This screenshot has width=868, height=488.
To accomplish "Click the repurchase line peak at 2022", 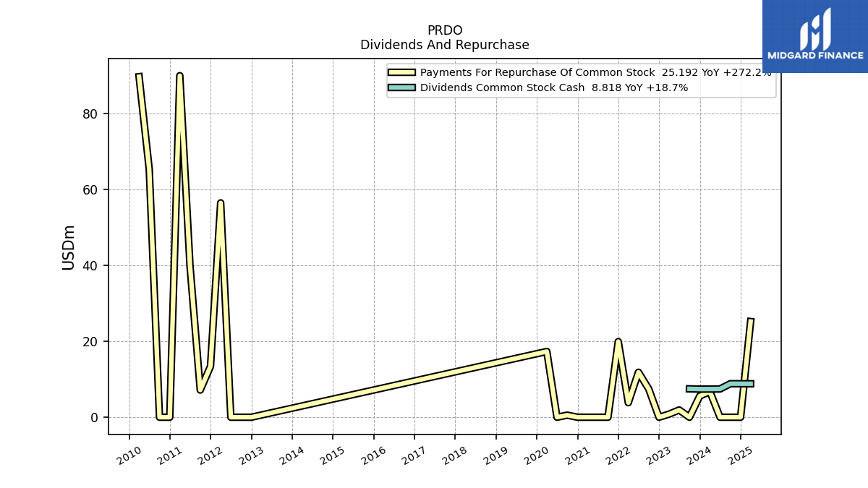I will click(x=618, y=340).
